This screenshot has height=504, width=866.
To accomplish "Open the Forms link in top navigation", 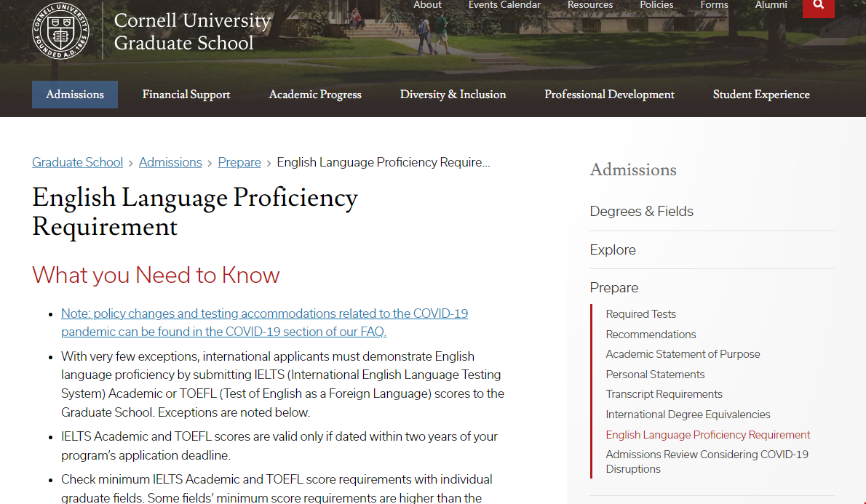I will click(714, 5).
